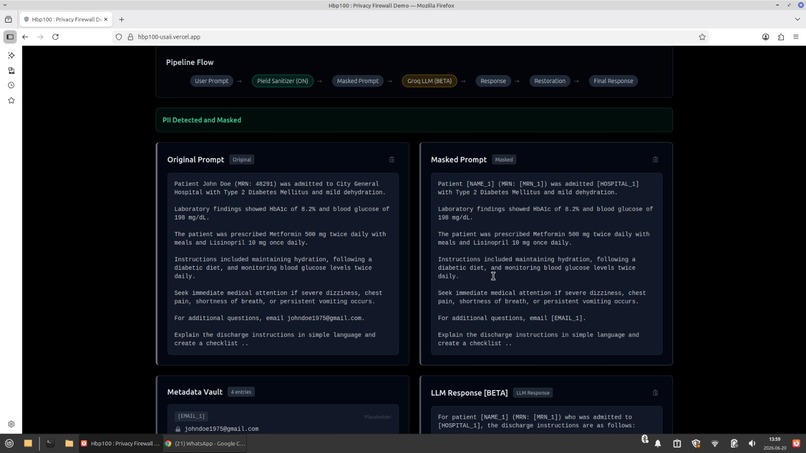Open the network Wi-Fi tray icon
The height and width of the screenshot is (453, 806).
coord(715,443)
